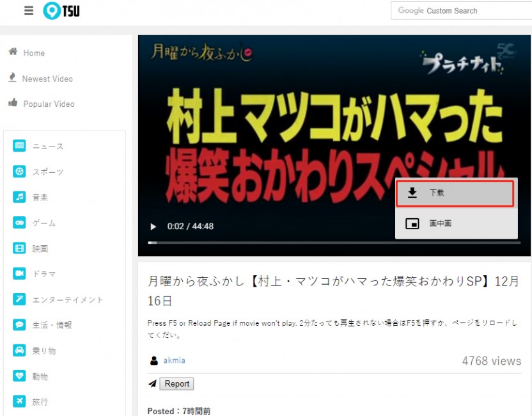Open the 生活・情報 category
Screen dimensions: 532x416
[x=52, y=325]
